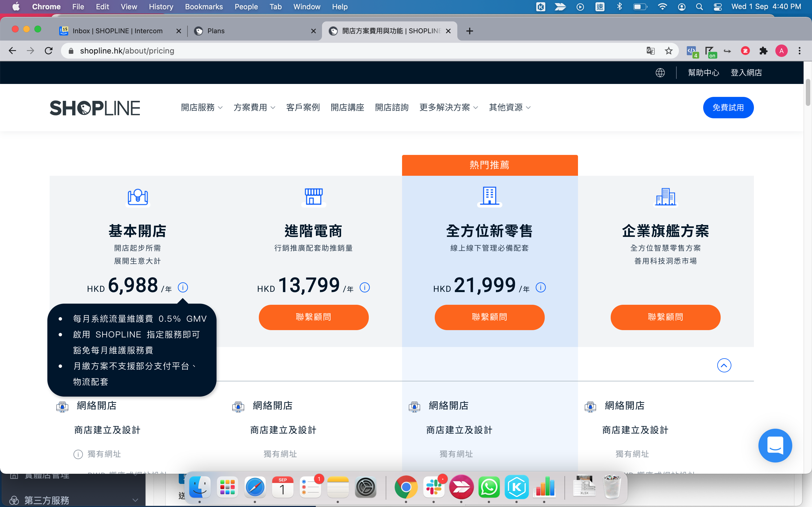Click the address bar URL field
This screenshot has width=812, height=507.
click(336, 51)
